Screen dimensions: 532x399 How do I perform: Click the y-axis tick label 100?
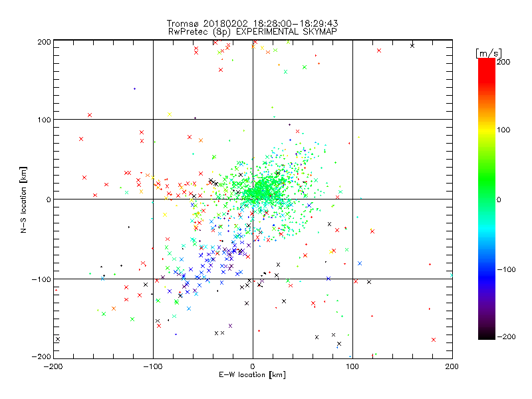[44, 120]
